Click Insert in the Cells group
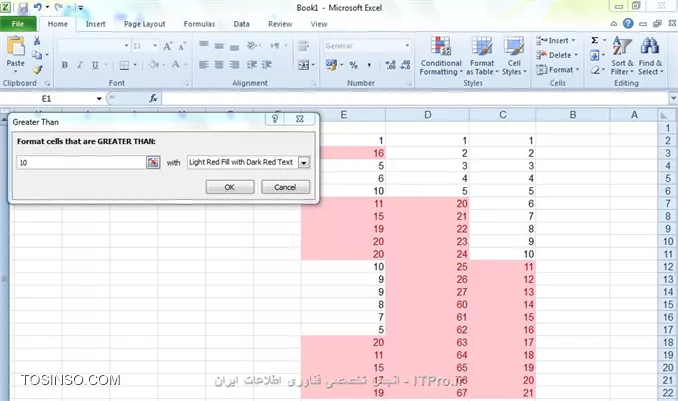678x401 pixels. pos(556,41)
